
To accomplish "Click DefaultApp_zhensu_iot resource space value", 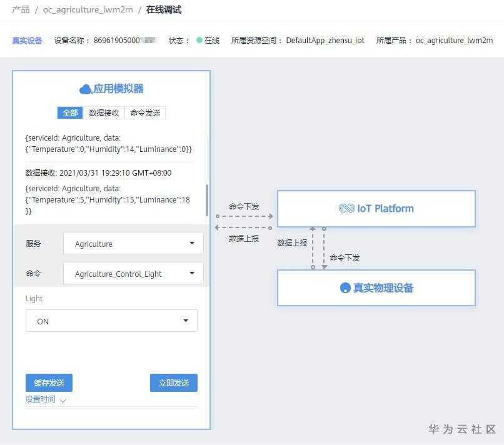I will click(325, 41).
